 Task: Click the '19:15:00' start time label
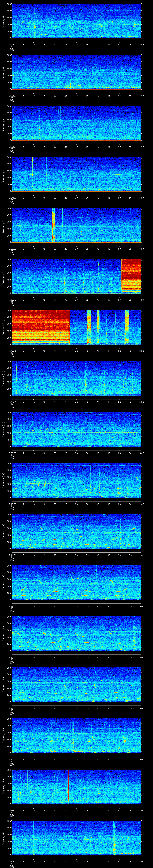[12, 759]
